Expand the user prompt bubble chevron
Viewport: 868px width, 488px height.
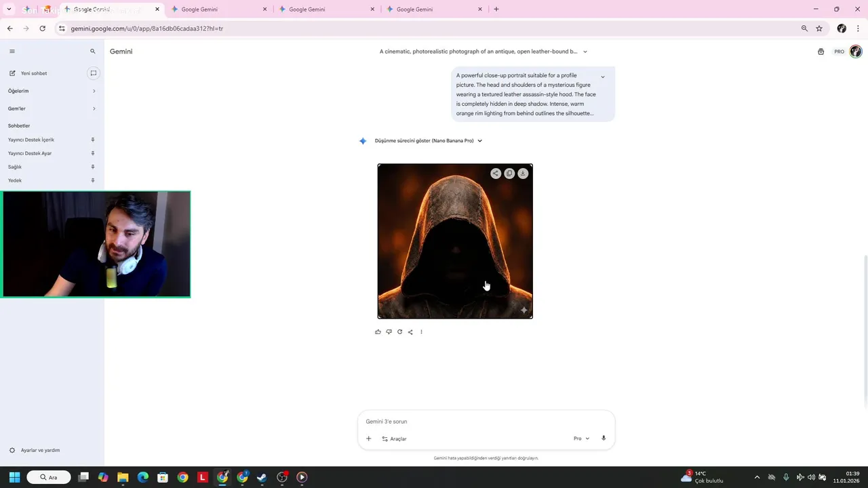tap(603, 77)
